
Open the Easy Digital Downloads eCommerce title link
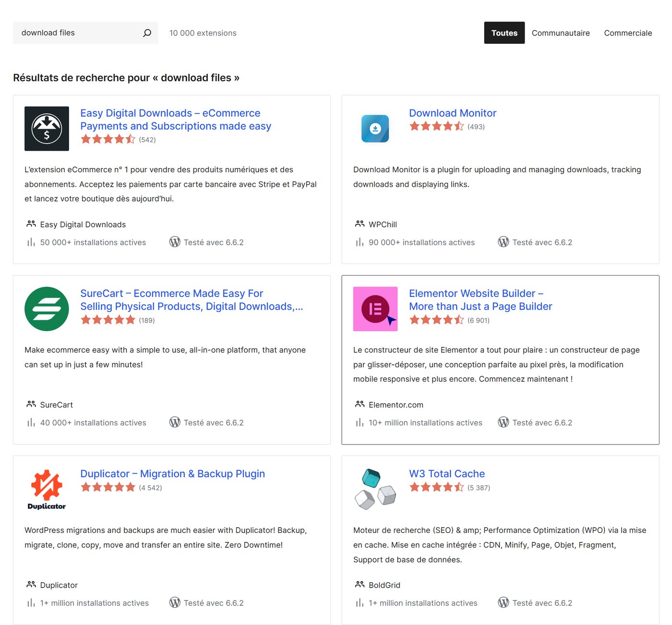coord(176,120)
